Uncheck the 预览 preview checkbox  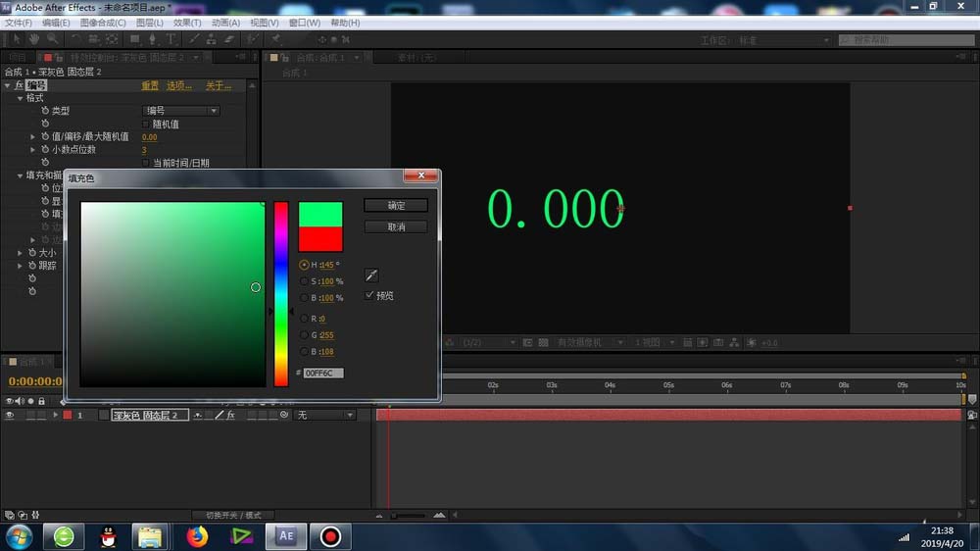point(369,295)
